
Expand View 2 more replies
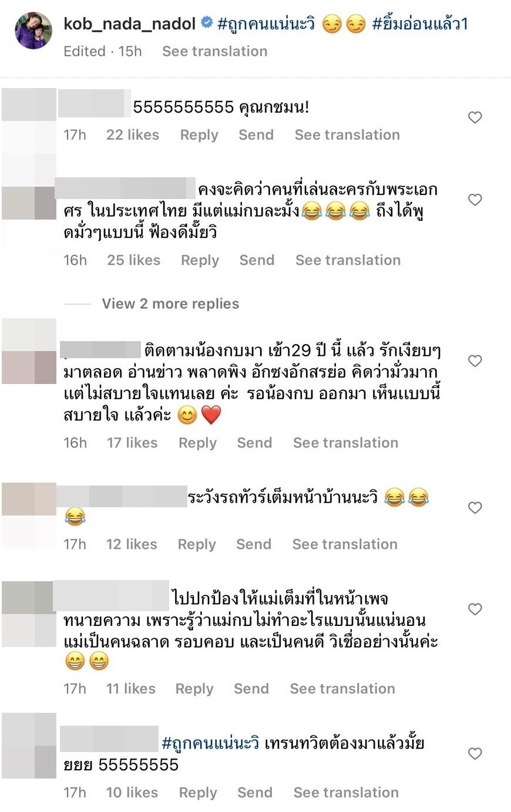[170, 304]
